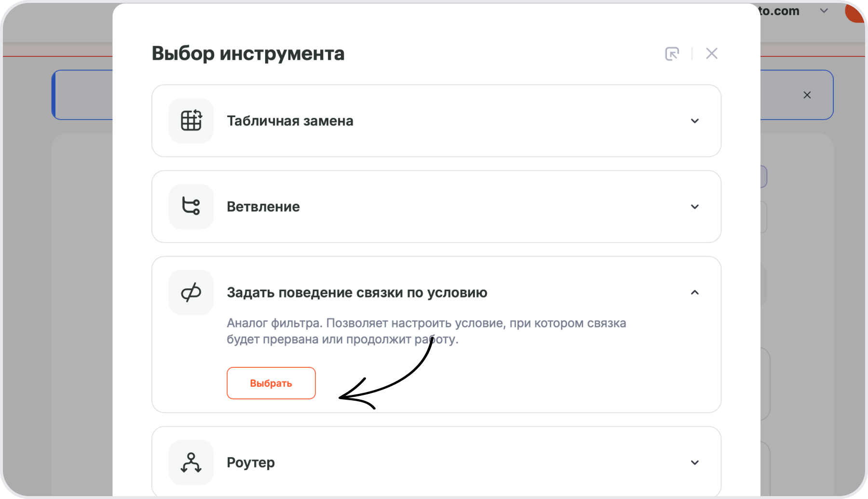
Task: Select the Табличная замена title
Action: [290, 121]
